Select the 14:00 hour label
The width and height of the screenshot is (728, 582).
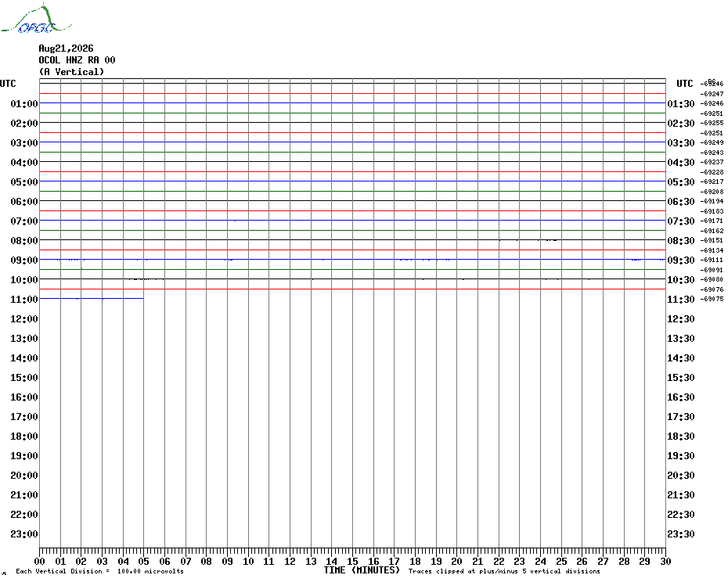[x=24, y=357]
